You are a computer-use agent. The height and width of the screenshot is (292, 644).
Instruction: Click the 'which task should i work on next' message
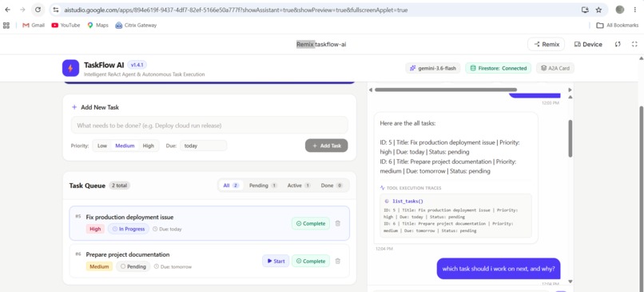click(x=499, y=269)
